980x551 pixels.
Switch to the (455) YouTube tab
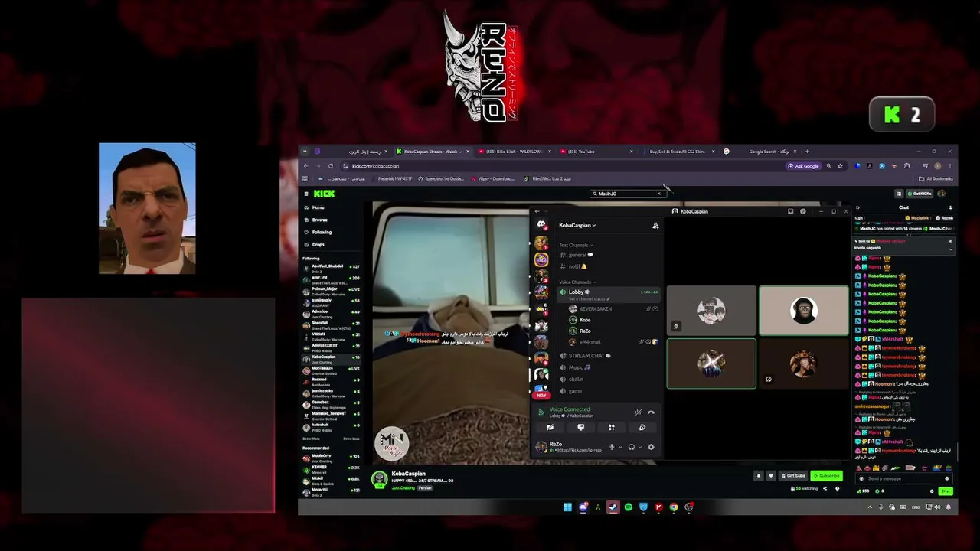(x=597, y=151)
